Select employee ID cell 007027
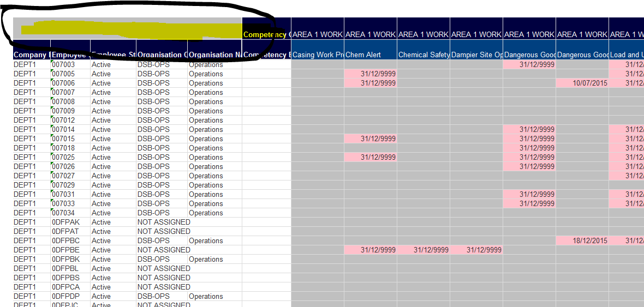 click(x=70, y=176)
